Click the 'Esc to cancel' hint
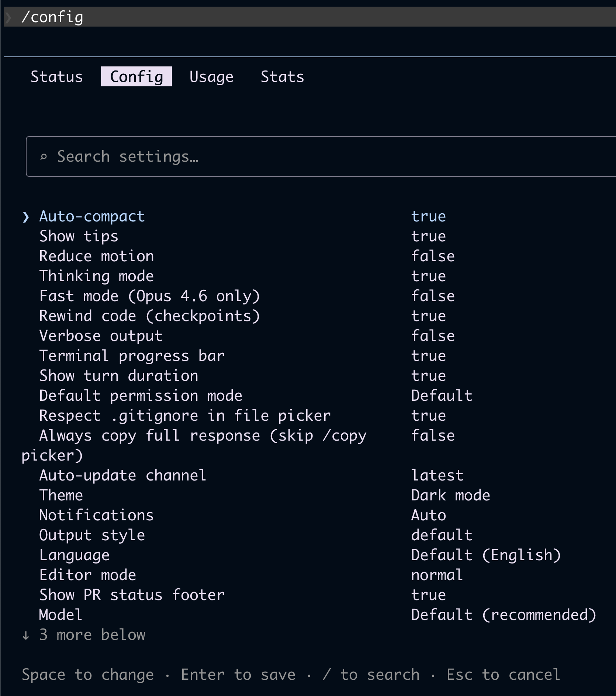Viewport: 616px width, 696px height. (x=504, y=675)
